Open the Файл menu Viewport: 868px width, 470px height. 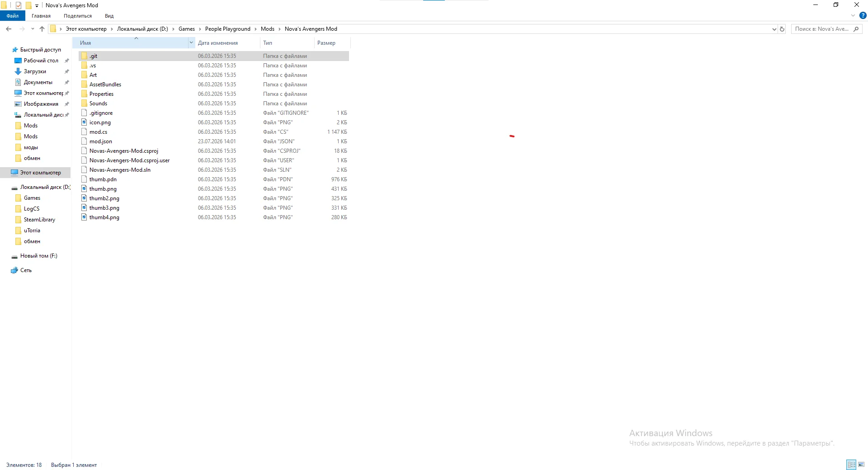[13, 16]
